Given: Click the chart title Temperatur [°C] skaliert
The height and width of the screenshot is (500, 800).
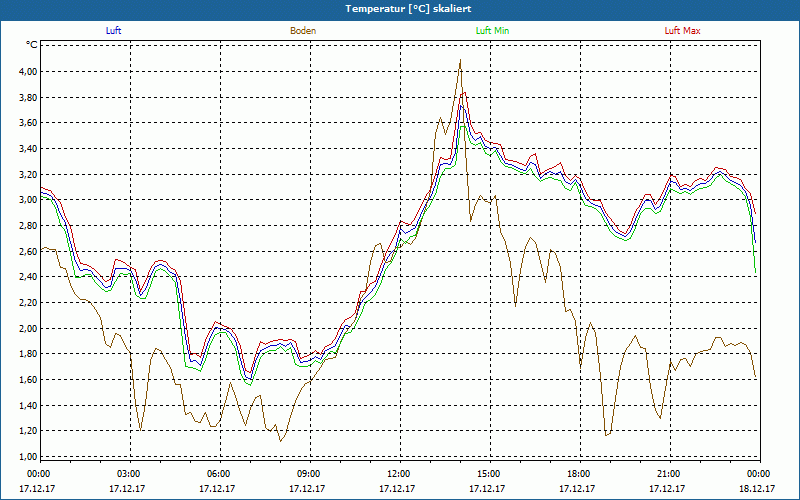Looking at the screenshot, I should pyautogui.click(x=408, y=9).
